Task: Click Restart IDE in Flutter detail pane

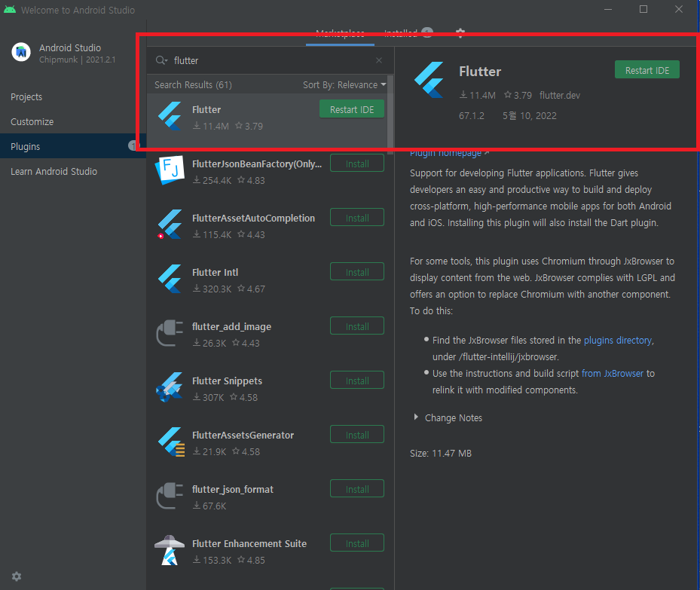Action: point(647,70)
